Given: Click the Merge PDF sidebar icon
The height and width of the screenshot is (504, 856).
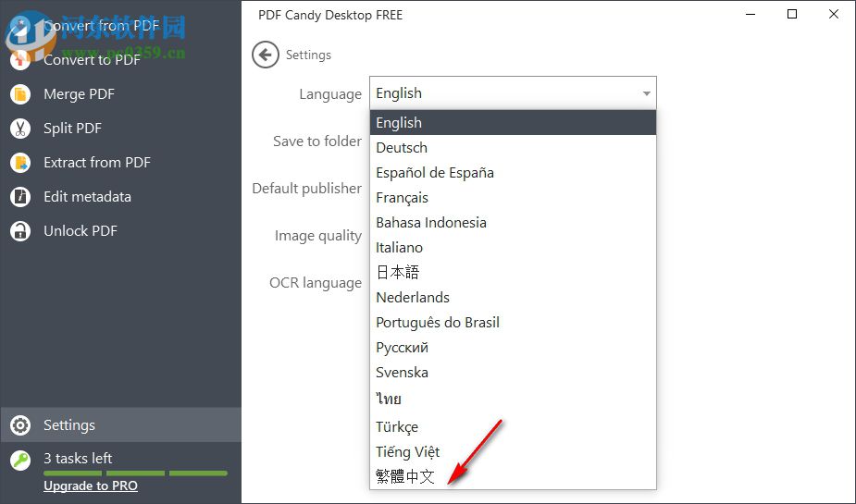Looking at the screenshot, I should [20, 94].
